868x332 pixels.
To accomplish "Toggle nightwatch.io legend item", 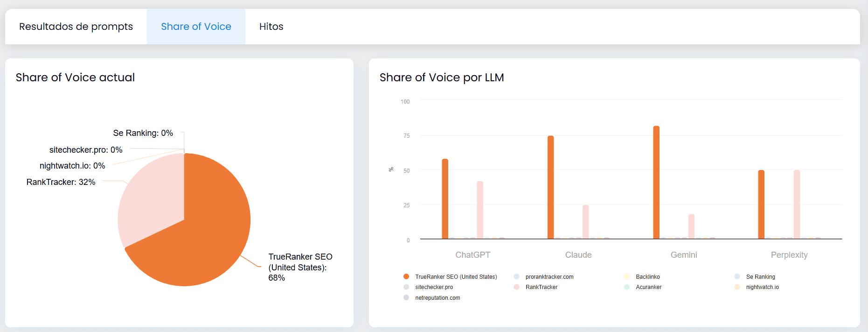I will coord(757,287).
